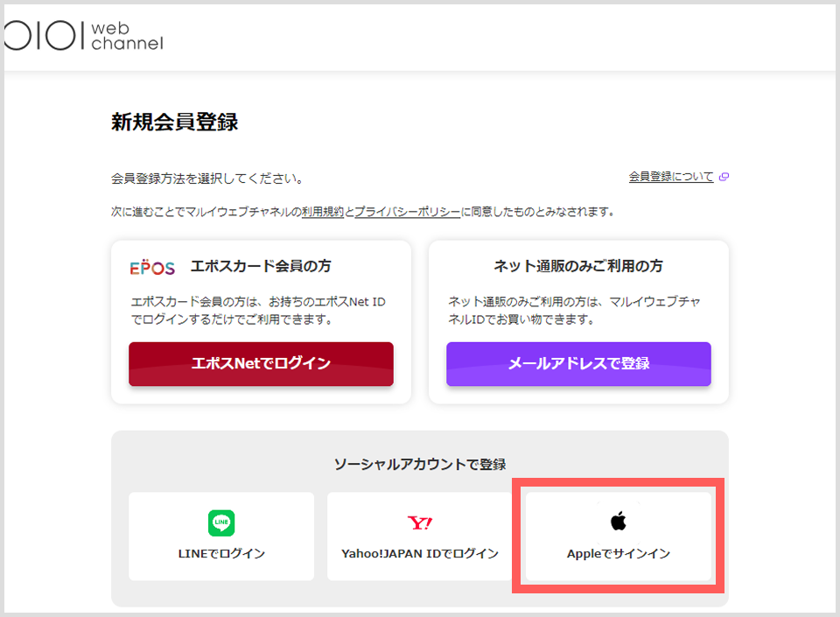840x617 pixels.
Task: Select the Yahoo!JAPAN IDでログイン label
Action: [420, 554]
